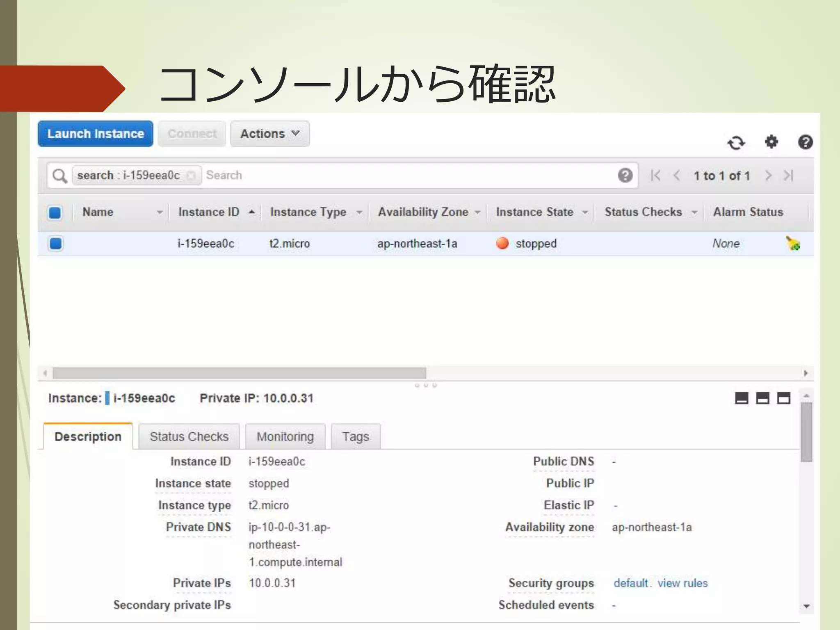840x630 pixels.
Task: Click the horizontal table scrollbar
Action: click(239, 373)
